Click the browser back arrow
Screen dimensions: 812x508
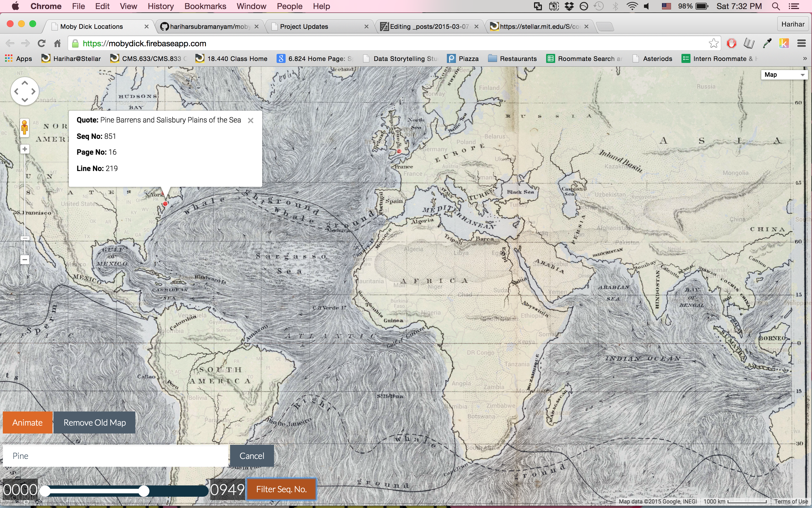[x=10, y=43]
